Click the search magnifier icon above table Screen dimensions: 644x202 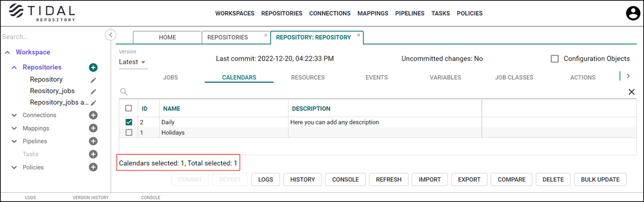(x=124, y=92)
